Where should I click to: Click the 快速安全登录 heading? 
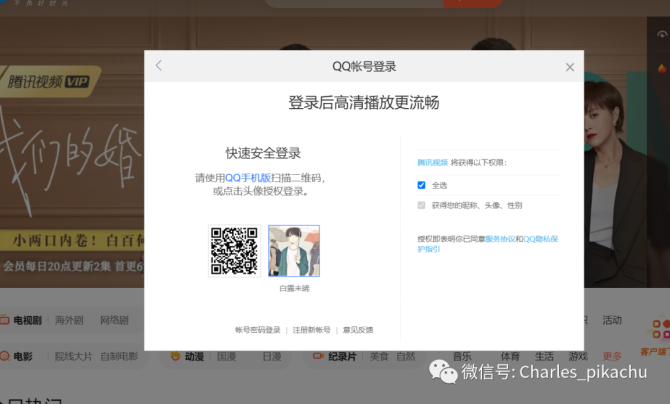pyautogui.click(x=263, y=153)
